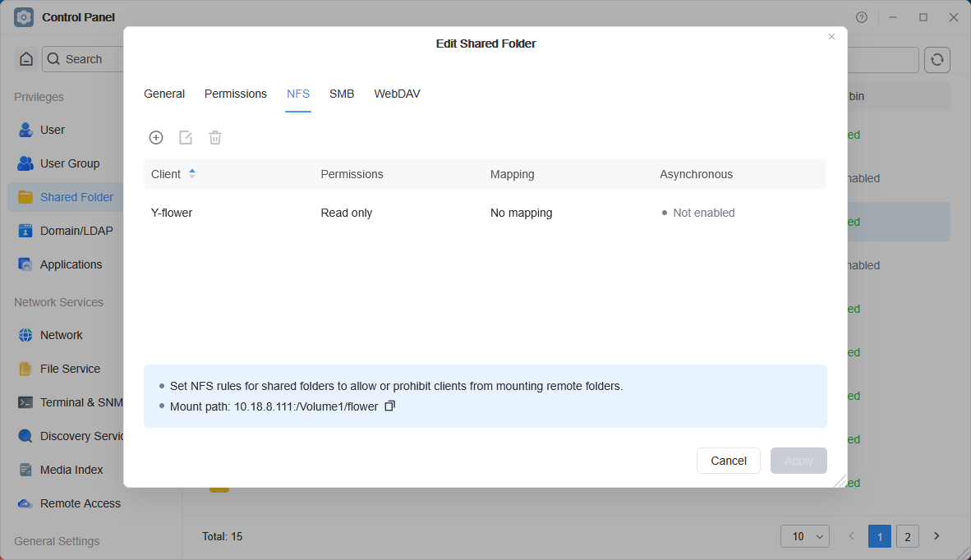Open the General tab
Image resolution: width=971 pixels, height=560 pixels.
point(163,94)
